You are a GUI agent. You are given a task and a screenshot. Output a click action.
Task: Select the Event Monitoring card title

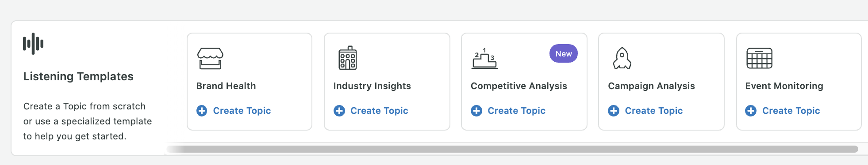tap(784, 86)
